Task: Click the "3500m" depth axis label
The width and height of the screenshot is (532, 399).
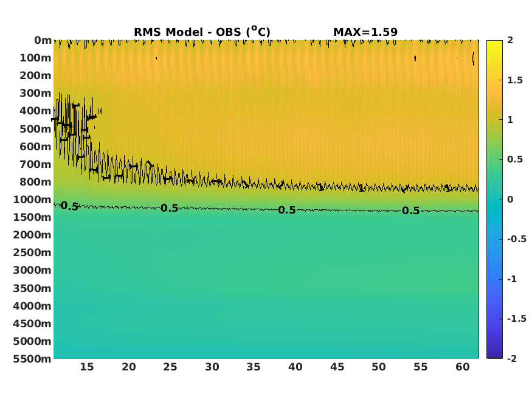Action: click(x=32, y=288)
